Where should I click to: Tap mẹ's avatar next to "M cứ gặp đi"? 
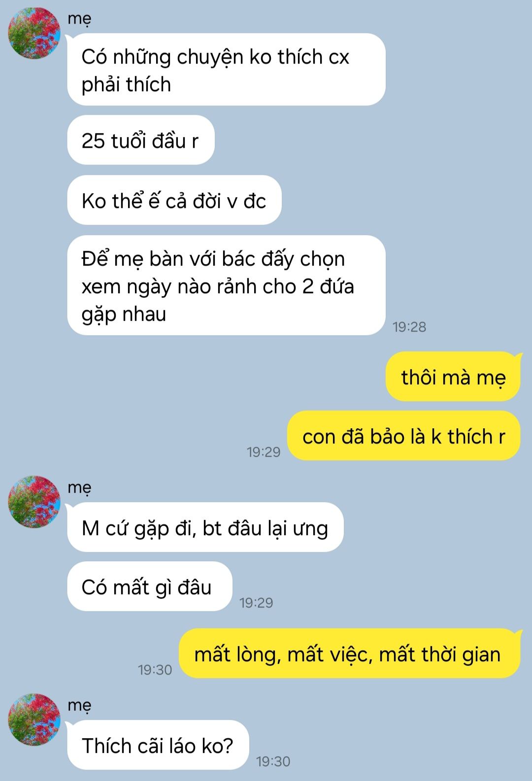click(x=34, y=502)
